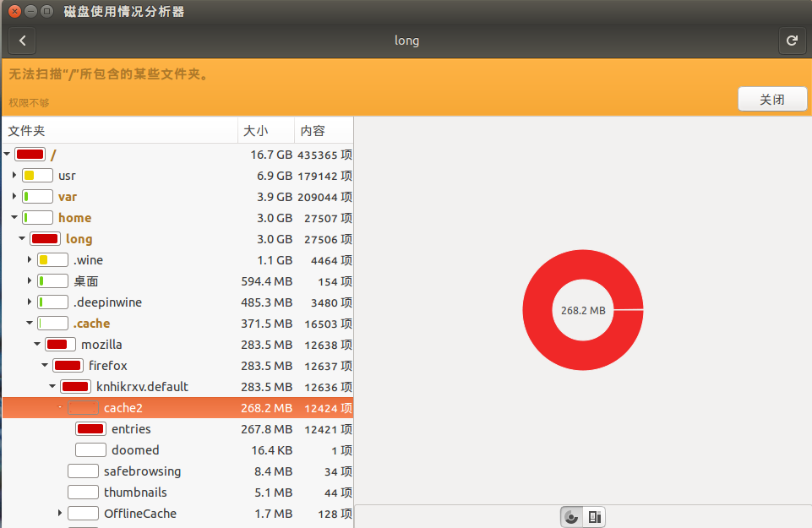This screenshot has height=528, width=812.
Task: Select the safebrowsing folder
Action: pyautogui.click(x=142, y=471)
